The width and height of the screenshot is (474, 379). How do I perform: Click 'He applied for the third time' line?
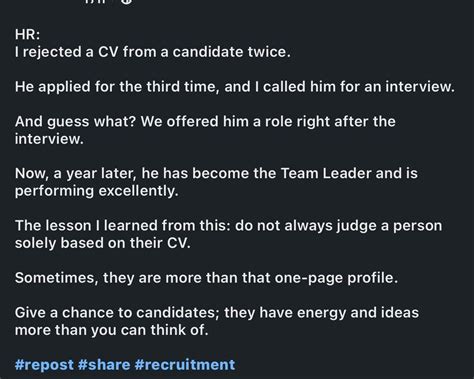[x=235, y=87]
